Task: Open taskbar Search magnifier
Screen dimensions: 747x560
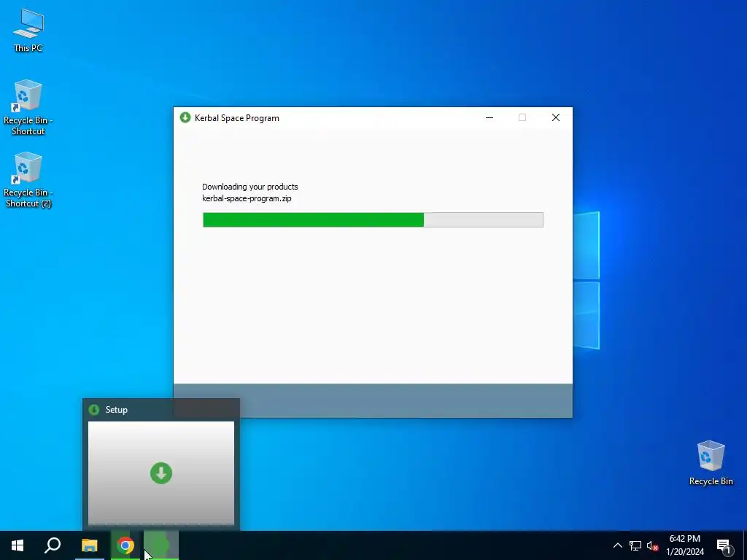Action: tap(53, 545)
